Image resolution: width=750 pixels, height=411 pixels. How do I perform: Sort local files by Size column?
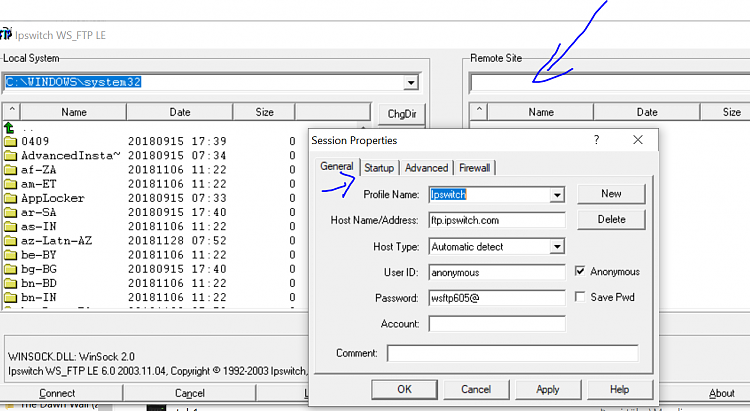[264, 112]
